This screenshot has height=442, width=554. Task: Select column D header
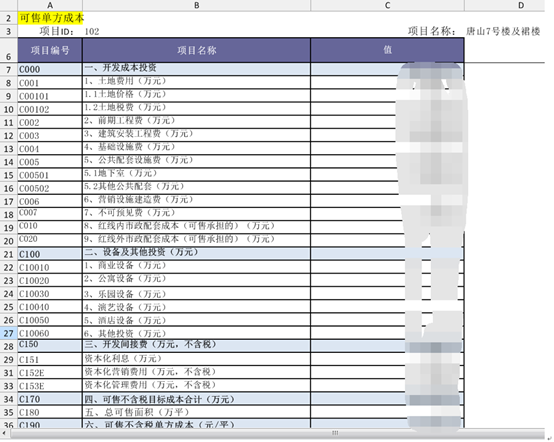point(521,5)
